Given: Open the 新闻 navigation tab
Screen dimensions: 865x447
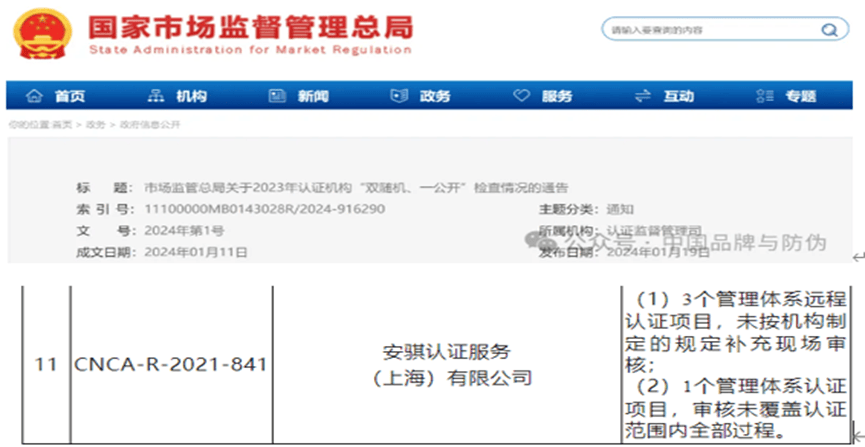Looking at the screenshot, I should [x=312, y=96].
